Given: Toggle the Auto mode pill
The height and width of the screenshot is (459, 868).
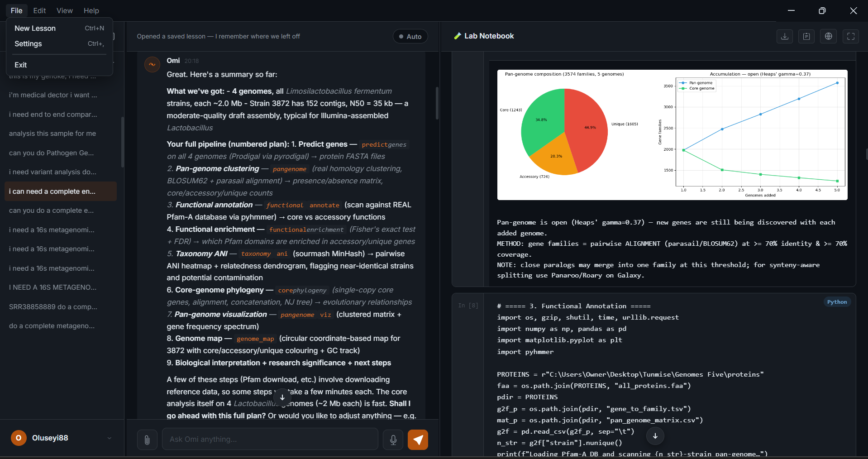Looking at the screenshot, I should [410, 36].
